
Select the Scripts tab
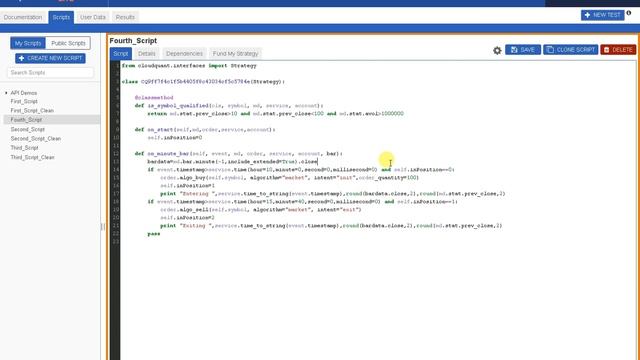(x=61, y=17)
